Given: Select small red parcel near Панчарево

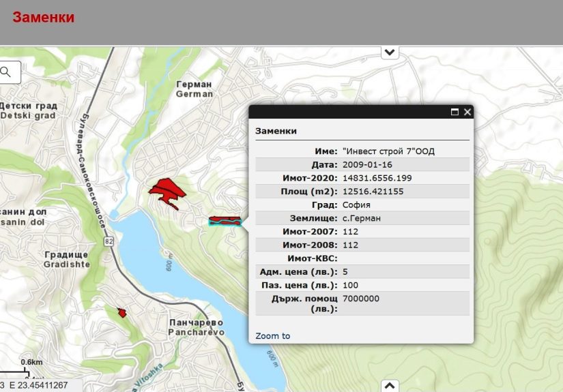Looking at the screenshot, I should (122, 312).
